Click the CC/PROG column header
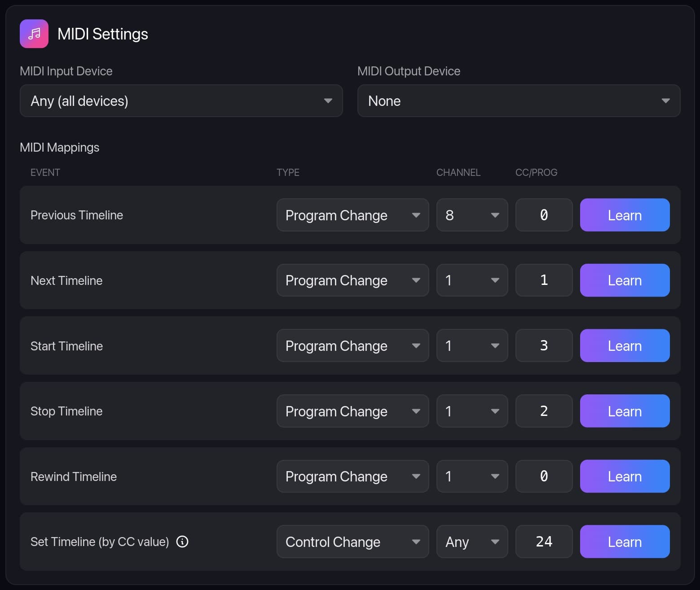Image resolution: width=700 pixels, height=590 pixels. tap(537, 172)
